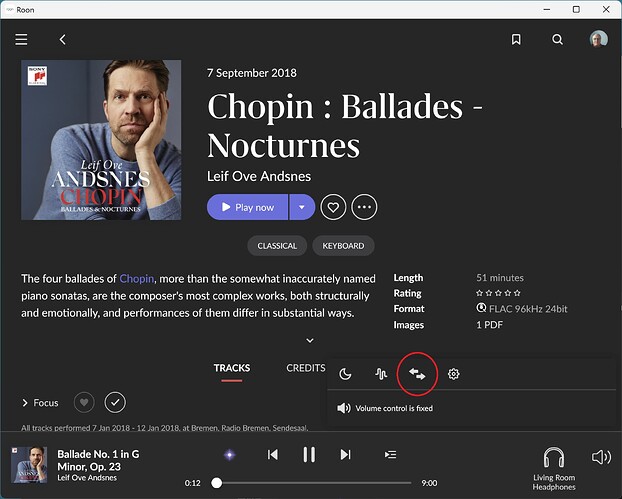Pause playback
Viewport: 622px width, 499px height.
(x=309, y=455)
